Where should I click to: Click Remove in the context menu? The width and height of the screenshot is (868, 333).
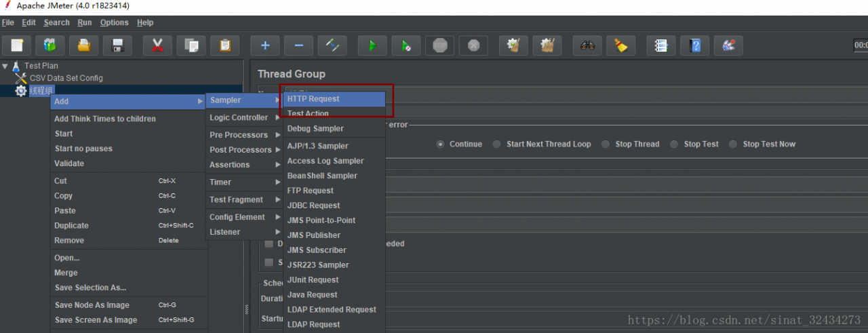[129, 241]
